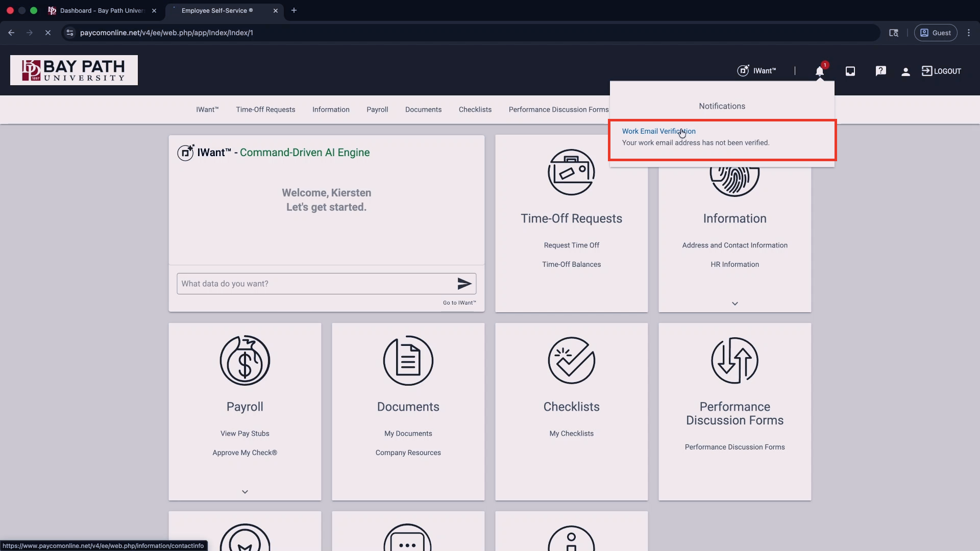Click the Time-Off Requests suitcase icon

coord(571,172)
